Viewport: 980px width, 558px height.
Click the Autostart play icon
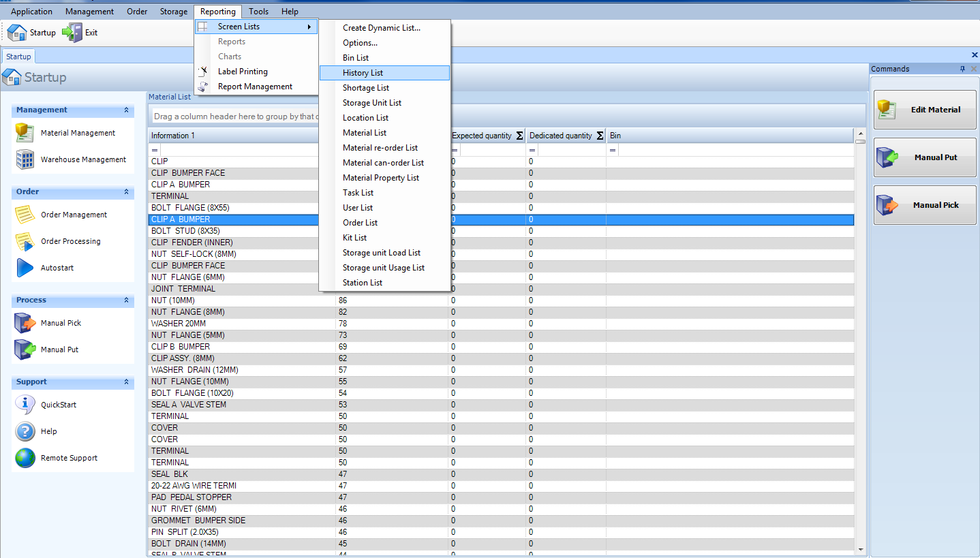[25, 268]
